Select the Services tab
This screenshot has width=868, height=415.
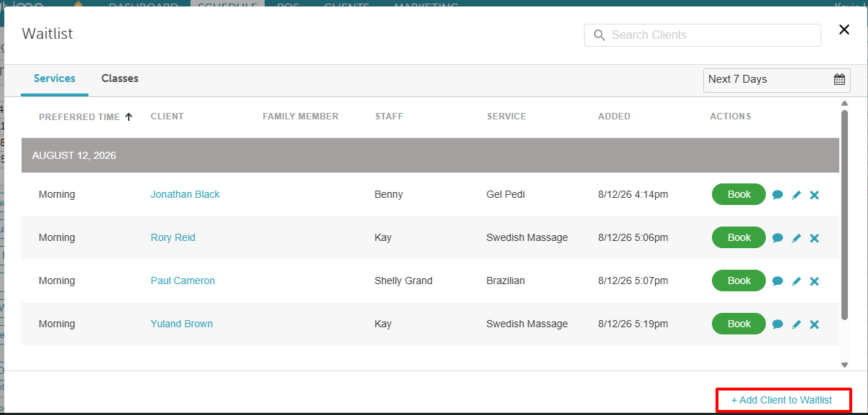[55, 78]
